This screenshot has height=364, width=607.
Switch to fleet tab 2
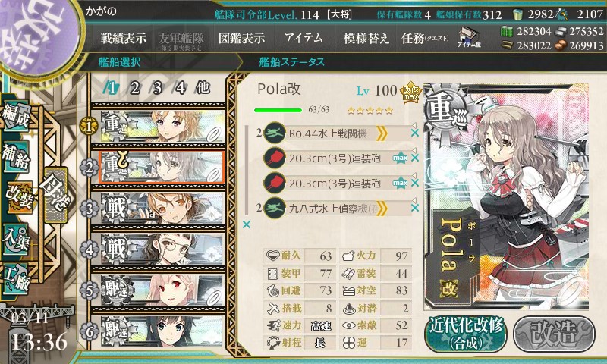click(134, 88)
